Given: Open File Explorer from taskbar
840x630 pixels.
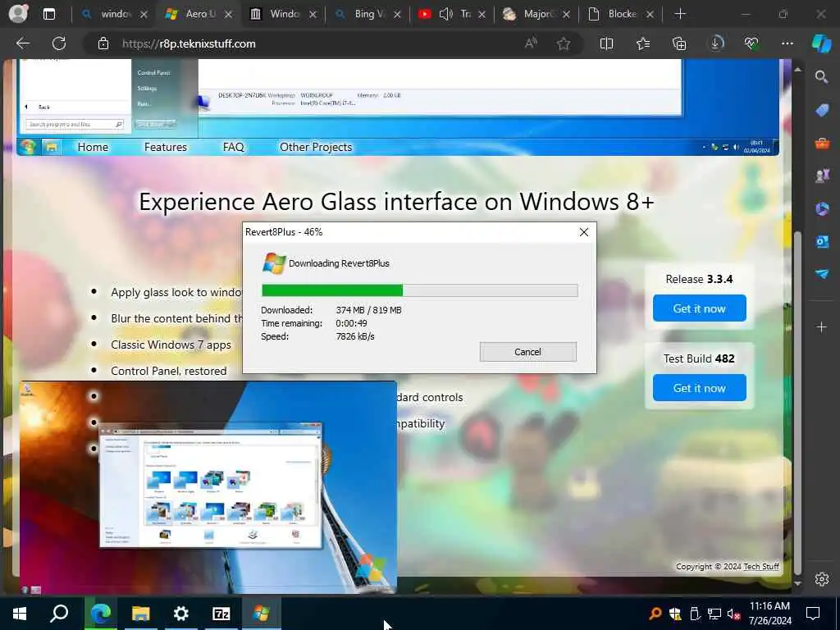Looking at the screenshot, I should click(x=140, y=614).
